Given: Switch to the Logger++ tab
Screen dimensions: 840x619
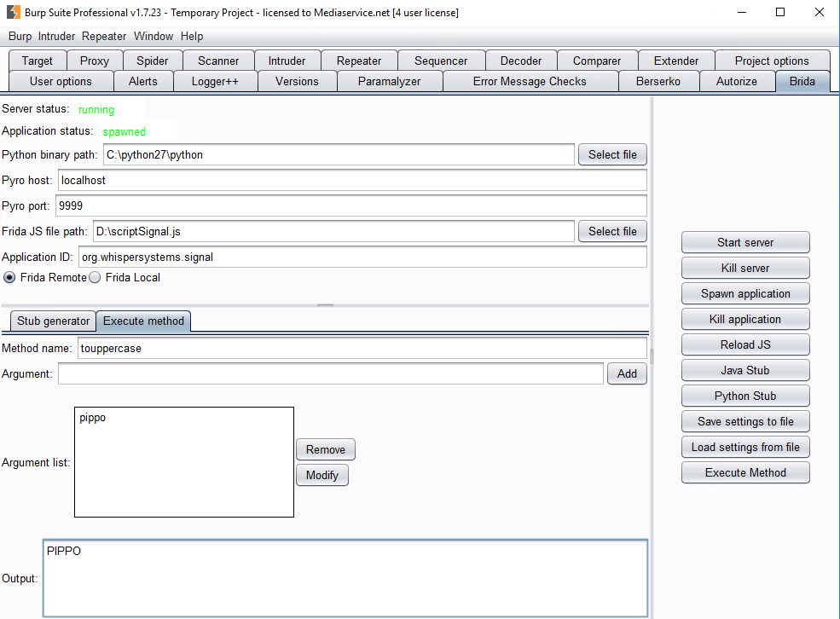Looking at the screenshot, I should coord(215,82).
